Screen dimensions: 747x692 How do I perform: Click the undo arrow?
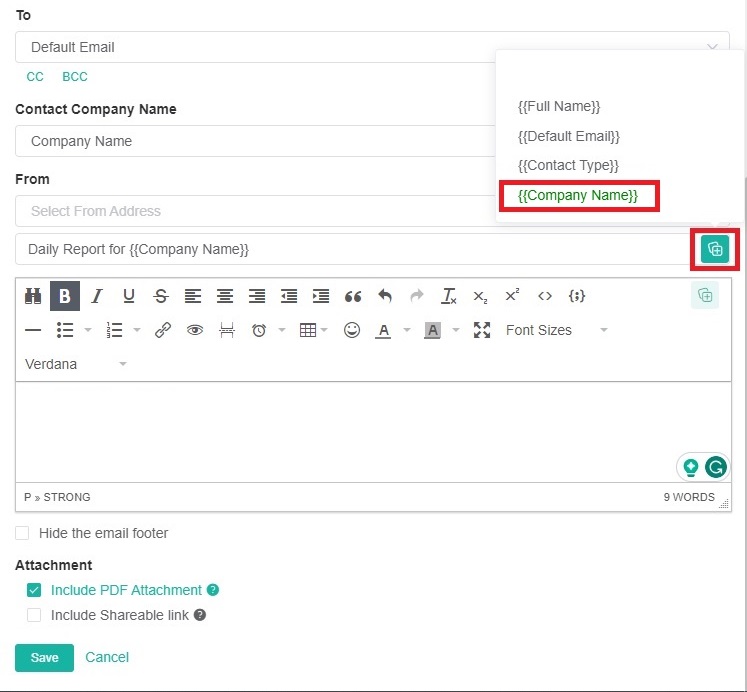coord(385,296)
